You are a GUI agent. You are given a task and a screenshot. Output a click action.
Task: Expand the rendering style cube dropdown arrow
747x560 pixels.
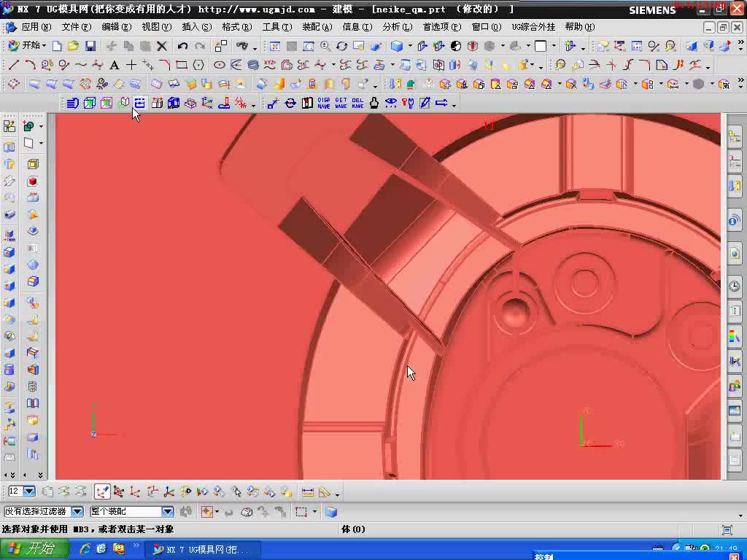(410, 46)
